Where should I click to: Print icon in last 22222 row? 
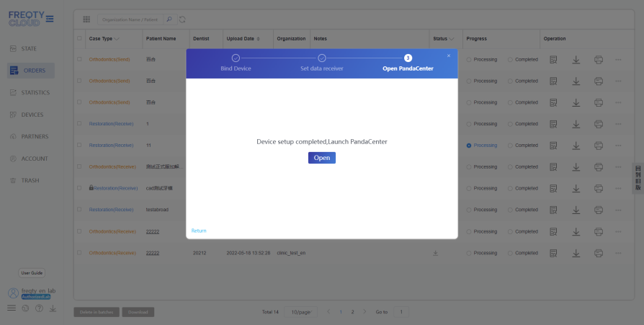click(599, 253)
